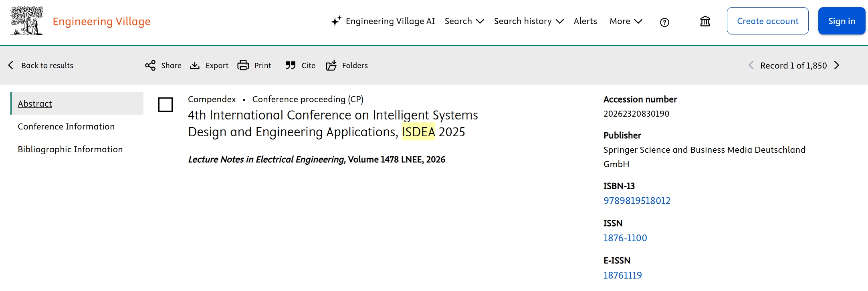
Task: Open the Engineering Village home link
Action: [x=102, y=21]
